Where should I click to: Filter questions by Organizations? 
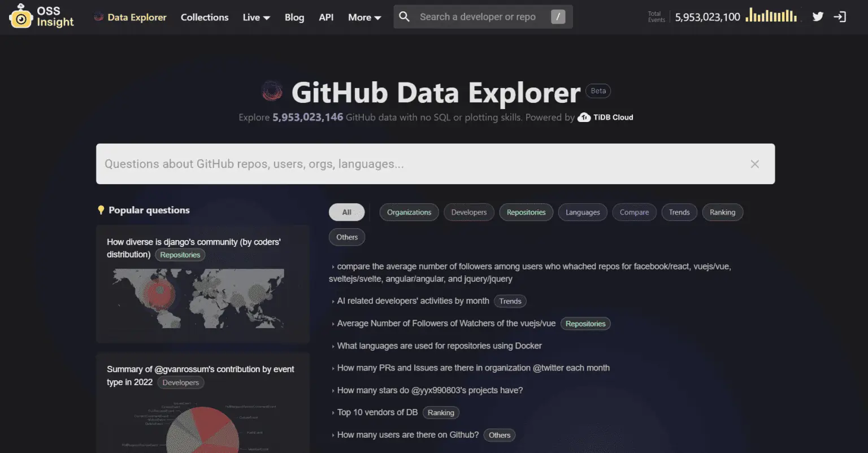(409, 212)
